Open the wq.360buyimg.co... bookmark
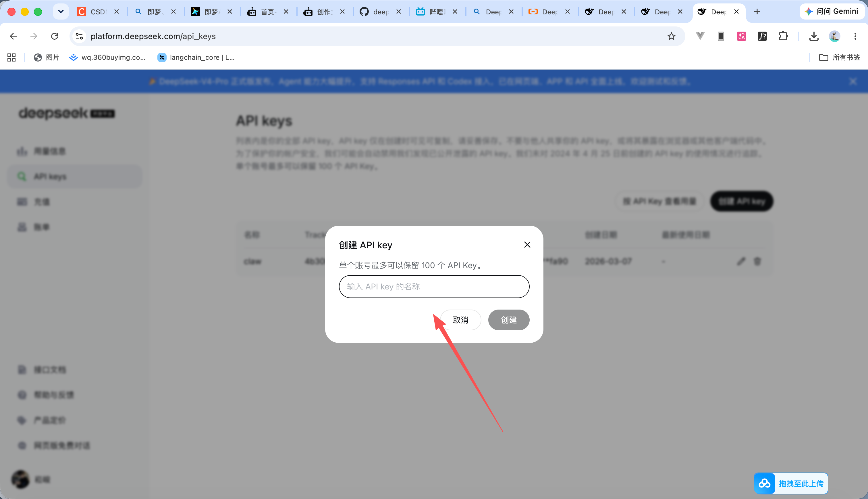 [107, 57]
